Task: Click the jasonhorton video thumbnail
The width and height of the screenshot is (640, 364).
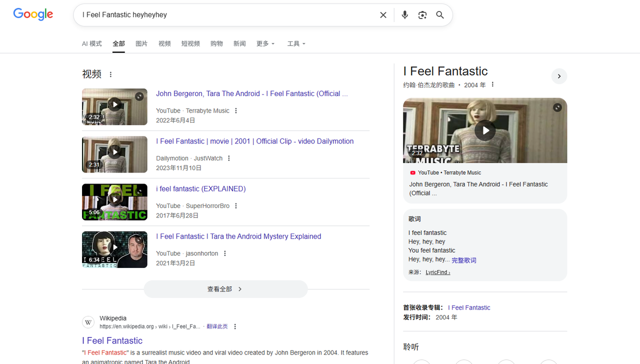Action: click(x=114, y=249)
